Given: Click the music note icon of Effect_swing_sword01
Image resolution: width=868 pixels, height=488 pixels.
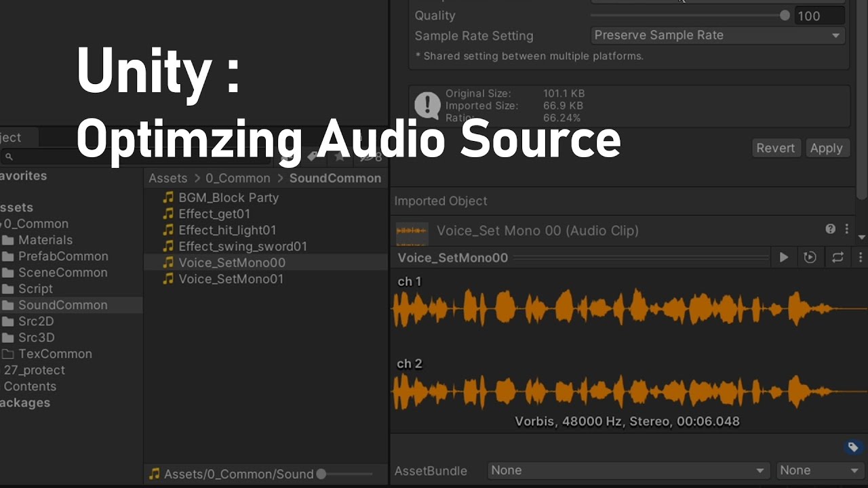Looking at the screenshot, I should coord(168,246).
